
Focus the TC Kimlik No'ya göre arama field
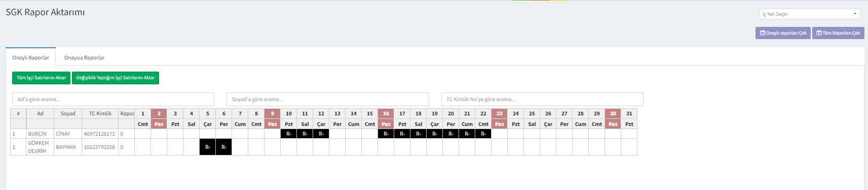542,99
